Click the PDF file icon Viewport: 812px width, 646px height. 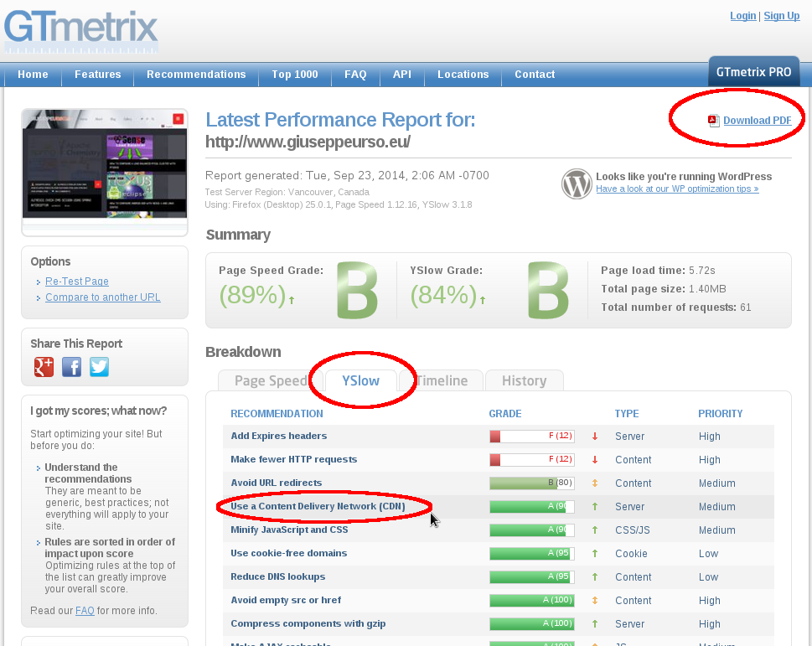coord(714,121)
